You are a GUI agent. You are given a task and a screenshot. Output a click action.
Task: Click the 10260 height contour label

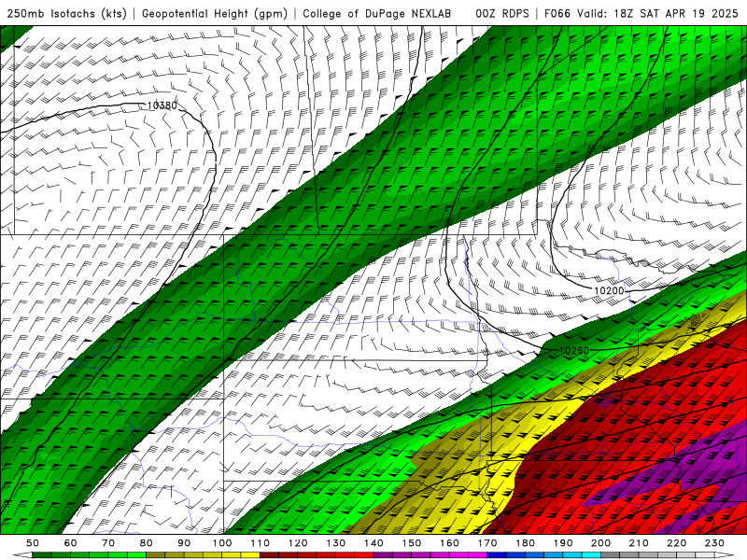(574, 351)
